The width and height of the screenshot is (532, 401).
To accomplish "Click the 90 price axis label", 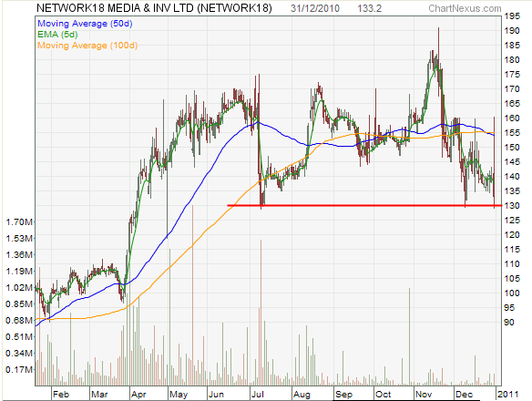I will [509, 323].
